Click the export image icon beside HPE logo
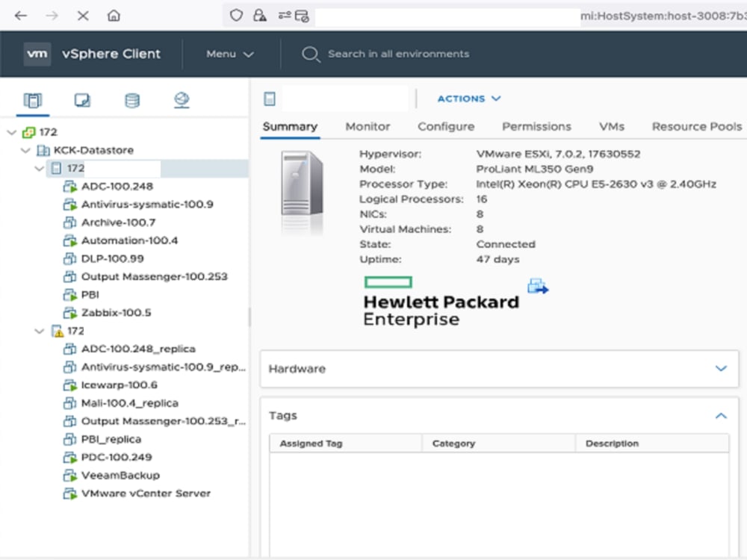Image resolution: width=747 pixels, height=560 pixels. click(538, 286)
